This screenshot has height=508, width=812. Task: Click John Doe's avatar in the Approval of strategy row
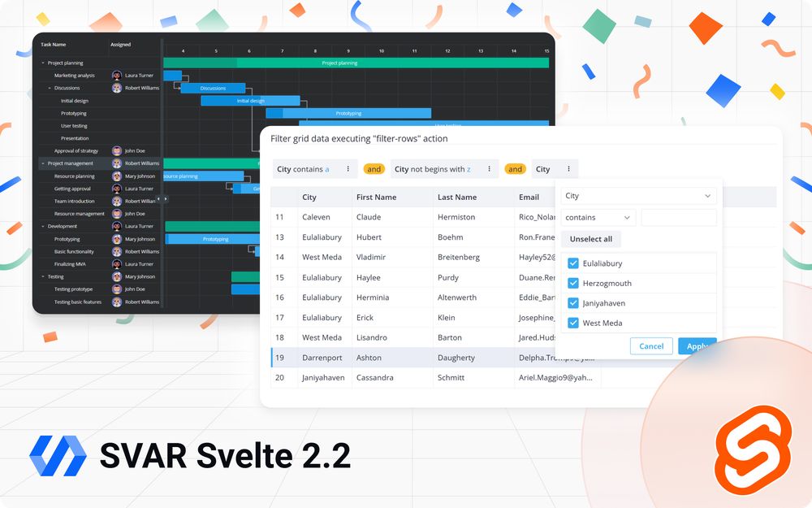(x=117, y=151)
